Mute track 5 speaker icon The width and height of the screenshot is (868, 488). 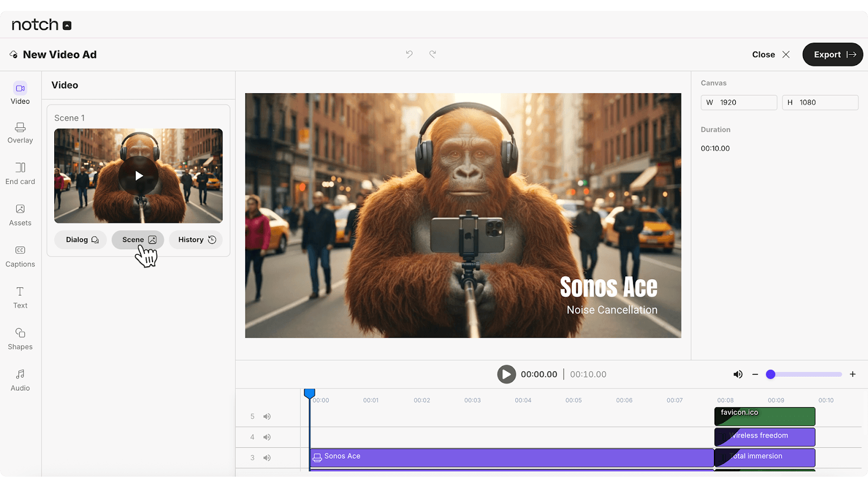point(267,416)
